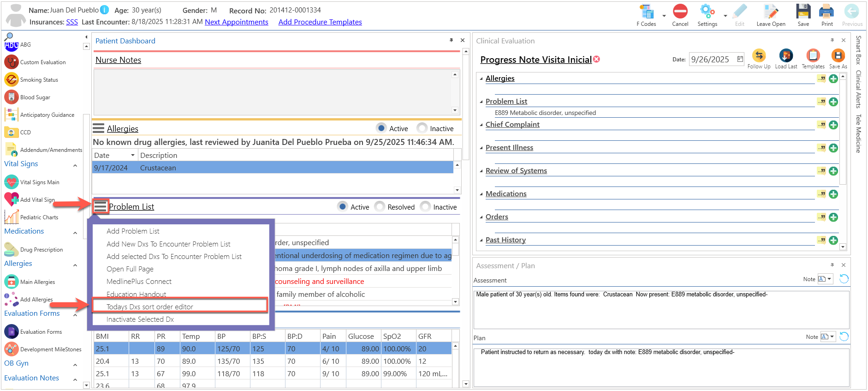Screen dimensions: 868x391
Task: Open the Orders section link
Action: tap(497, 217)
